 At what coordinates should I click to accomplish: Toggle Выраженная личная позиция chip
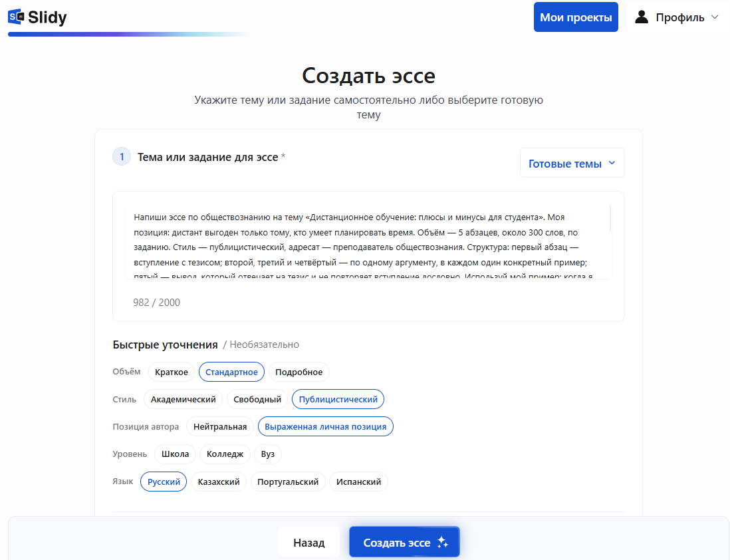coord(325,427)
